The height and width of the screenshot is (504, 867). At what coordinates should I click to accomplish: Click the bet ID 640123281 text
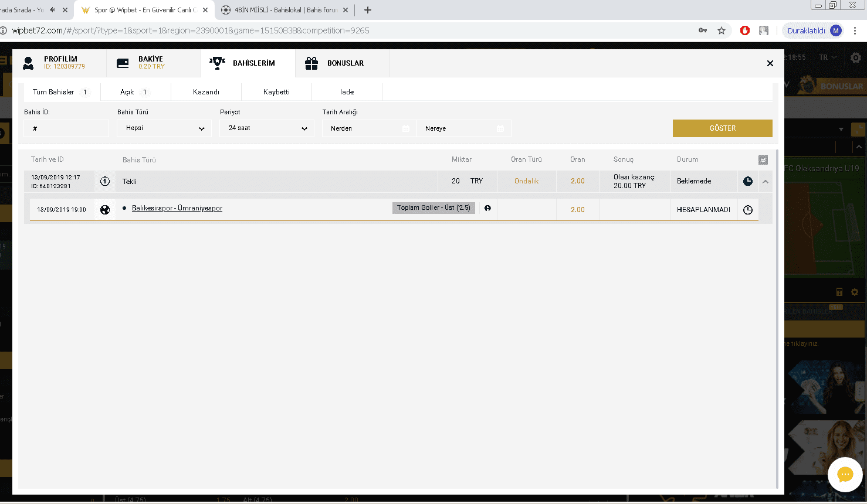point(51,186)
